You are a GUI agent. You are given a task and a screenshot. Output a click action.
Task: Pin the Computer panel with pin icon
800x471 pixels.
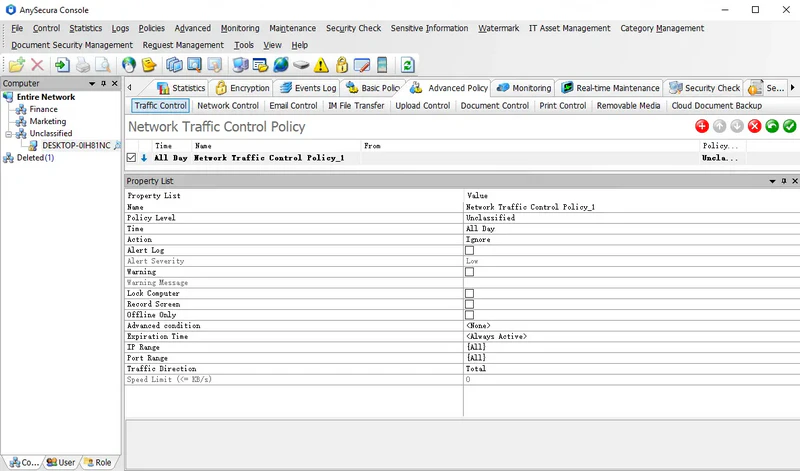pos(104,83)
